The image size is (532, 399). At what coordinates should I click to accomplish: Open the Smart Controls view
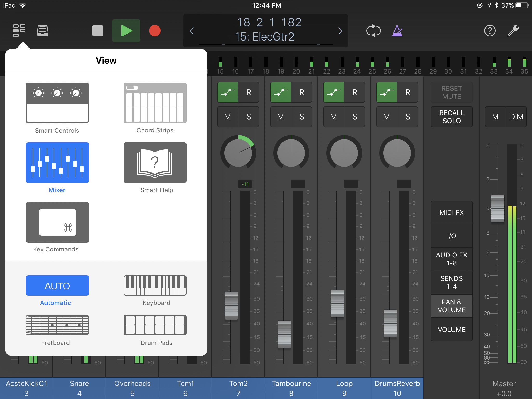point(57,104)
